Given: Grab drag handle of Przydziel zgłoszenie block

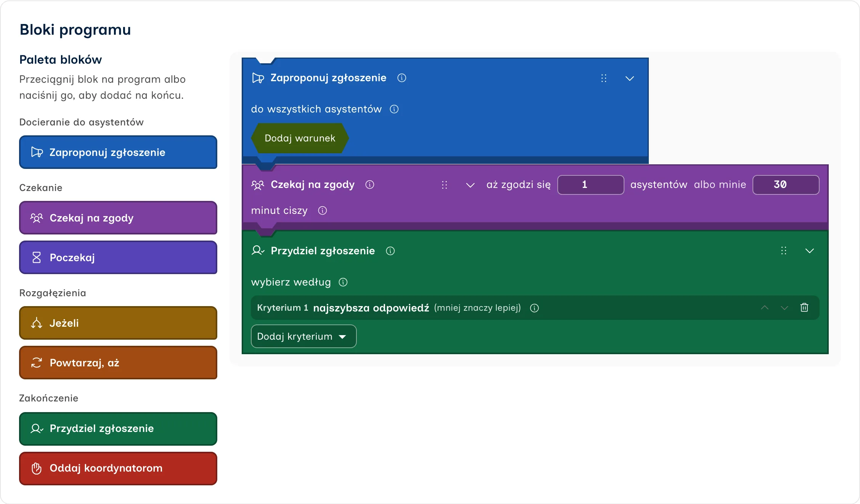Looking at the screenshot, I should (x=784, y=250).
